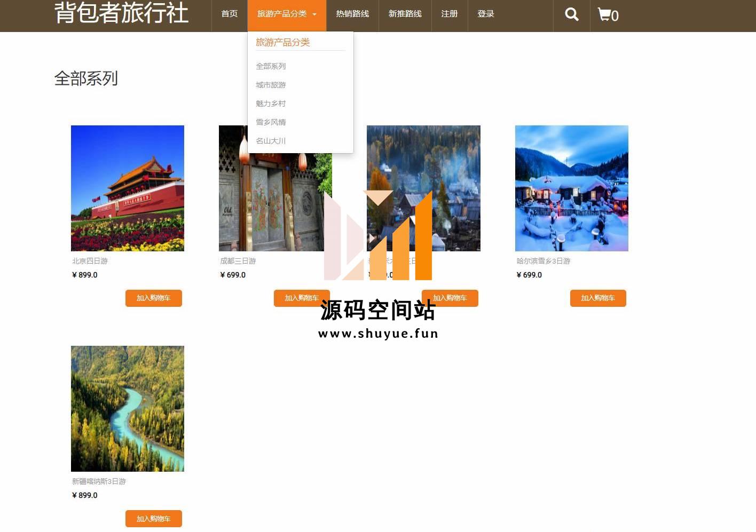
Task: Select 雪乡风情 category
Action: [271, 122]
